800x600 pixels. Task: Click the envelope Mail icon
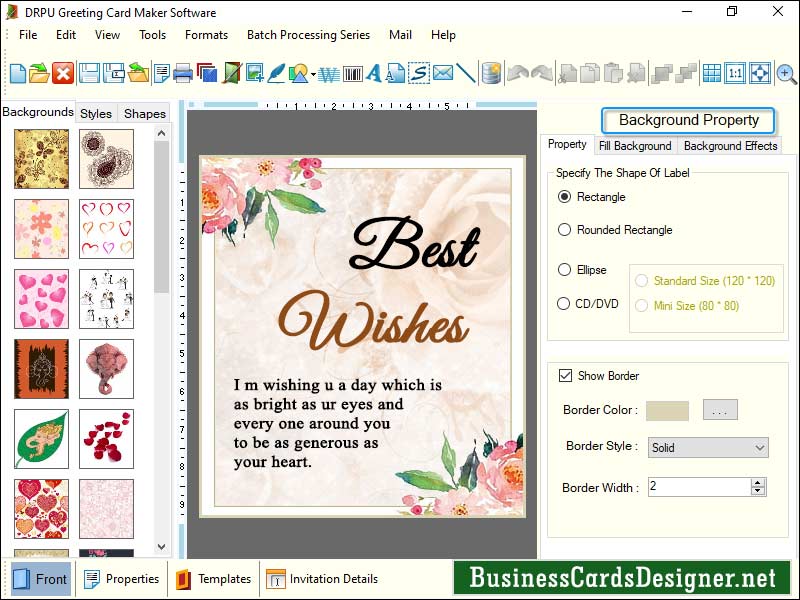(x=443, y=73)
